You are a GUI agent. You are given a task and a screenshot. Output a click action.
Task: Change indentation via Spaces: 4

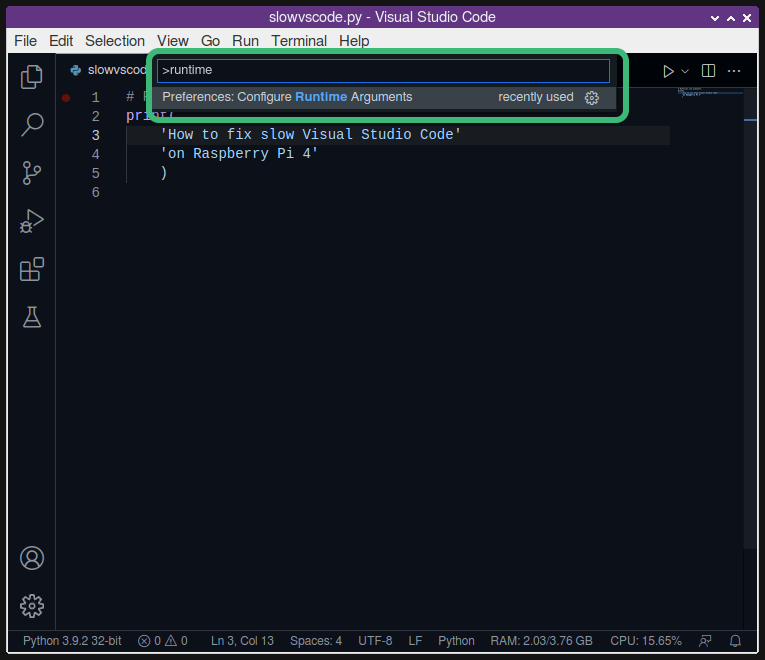[316, 640]
